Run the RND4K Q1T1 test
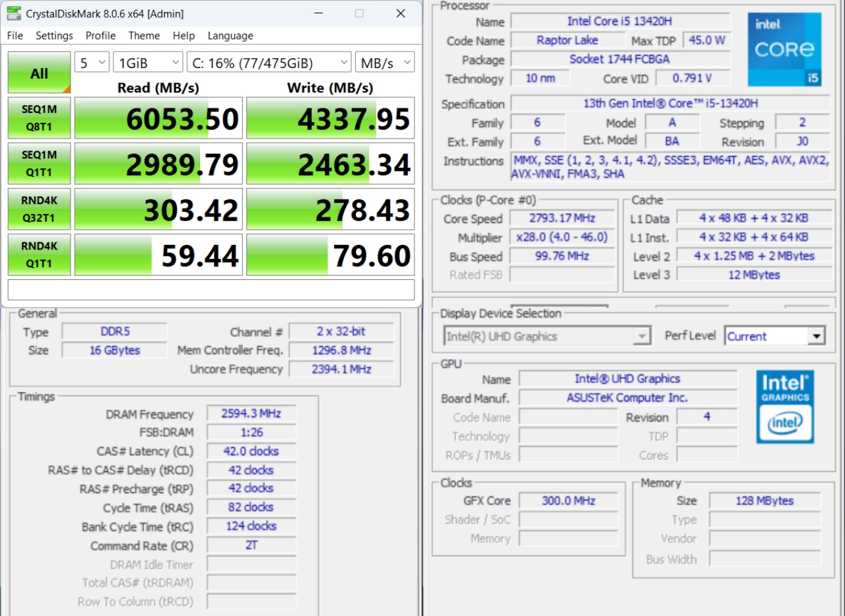 [x=39, y=255]
